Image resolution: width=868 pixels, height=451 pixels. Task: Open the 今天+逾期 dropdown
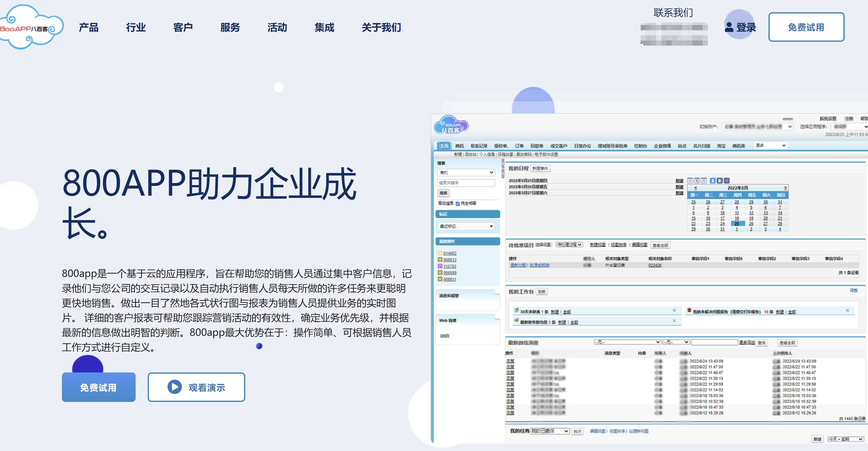(845, 439)
